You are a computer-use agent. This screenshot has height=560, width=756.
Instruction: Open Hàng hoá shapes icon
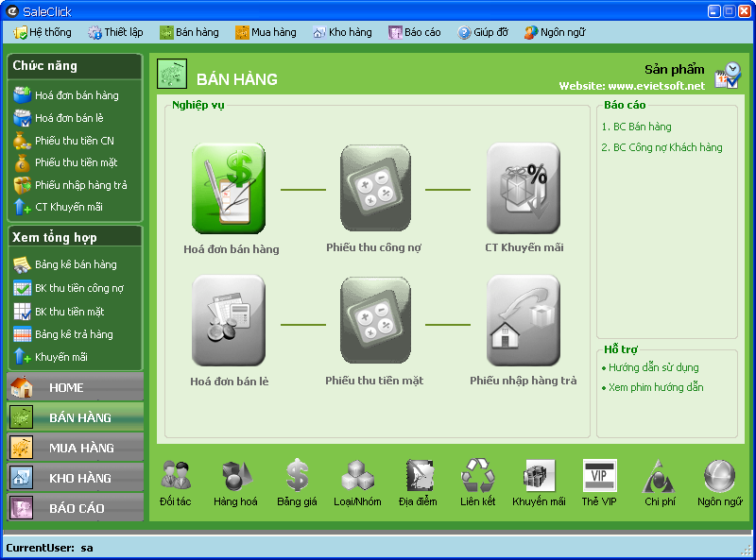[235, 475]
